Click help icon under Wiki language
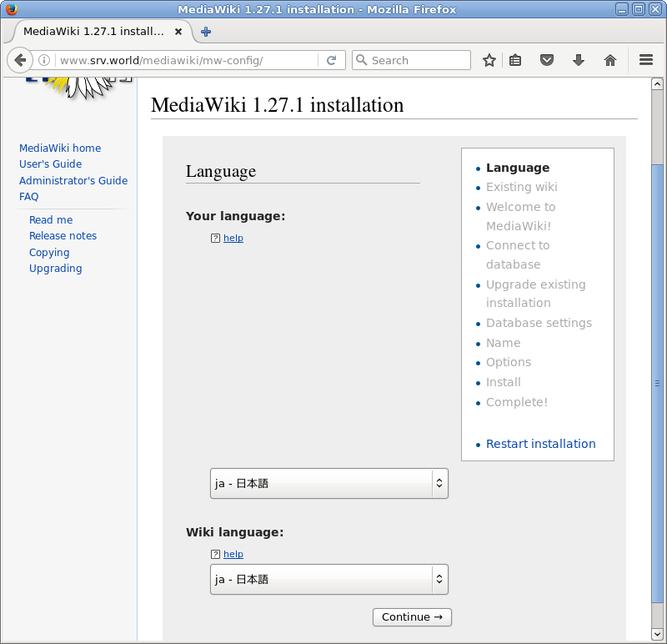Screen dimensions: 667x644 pos(215,554)
